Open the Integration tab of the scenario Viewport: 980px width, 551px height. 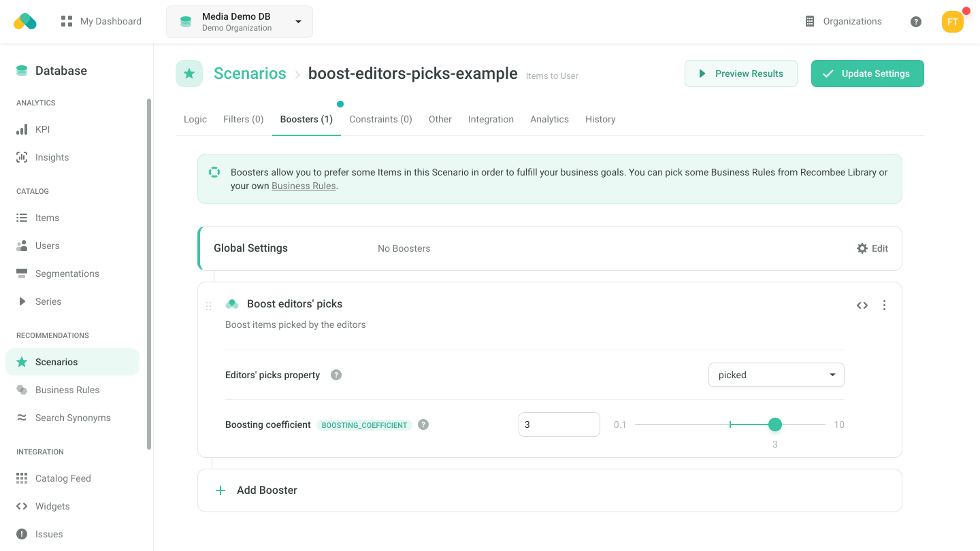coord(491,119)
